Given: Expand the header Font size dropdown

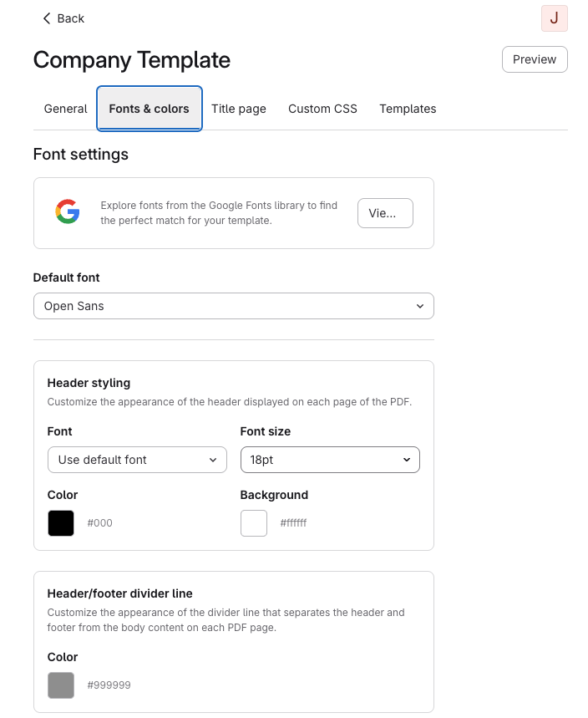Looking at the screenshot, I should [330, 460].
